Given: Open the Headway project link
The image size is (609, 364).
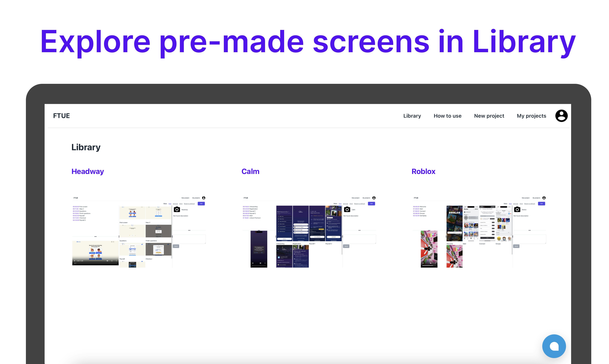Looking at the screenshot, I should point(88,171).
